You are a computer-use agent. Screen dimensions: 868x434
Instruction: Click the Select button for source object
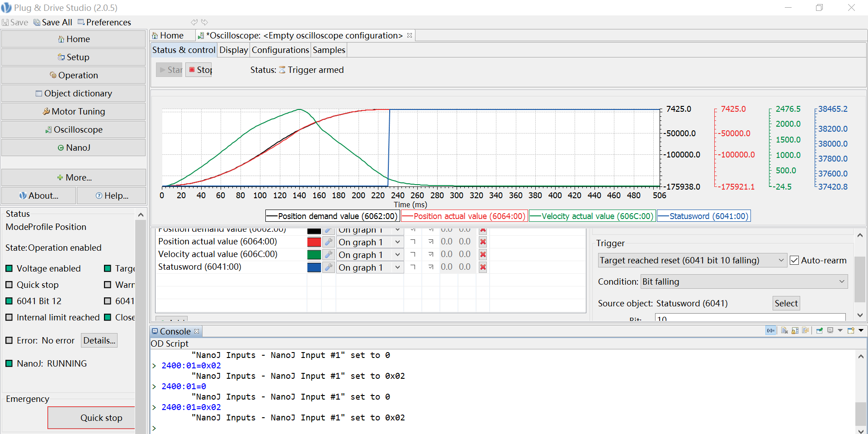786,304
